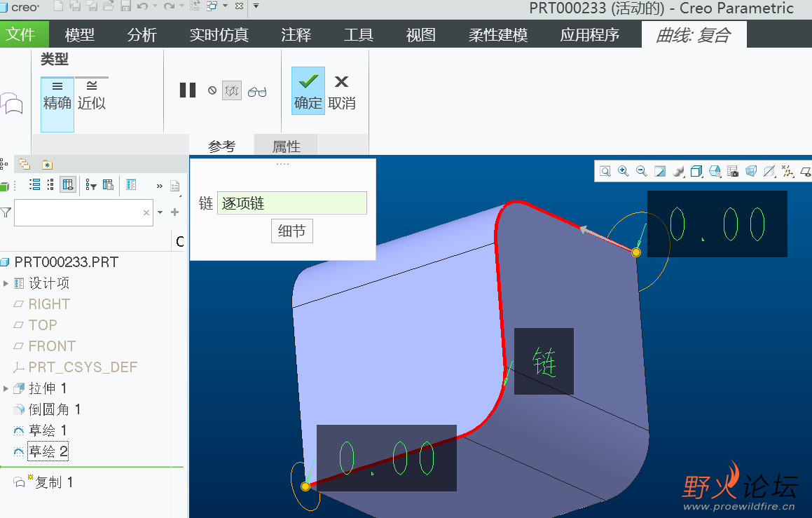The width and height of the screenshot is (812, 518).
Task: Select the RIGHT datum plane in tree
Action: click(x=49, y=304)
